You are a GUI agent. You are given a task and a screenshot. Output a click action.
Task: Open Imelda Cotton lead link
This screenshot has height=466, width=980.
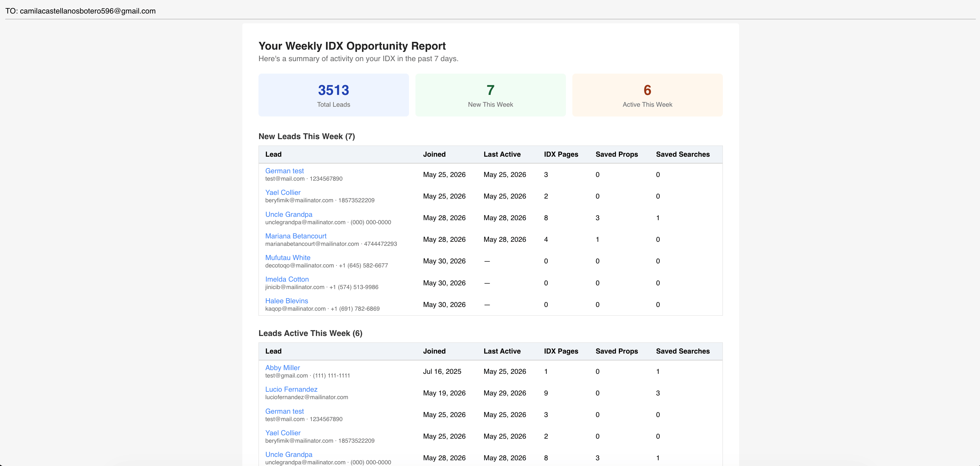point(287,280)
